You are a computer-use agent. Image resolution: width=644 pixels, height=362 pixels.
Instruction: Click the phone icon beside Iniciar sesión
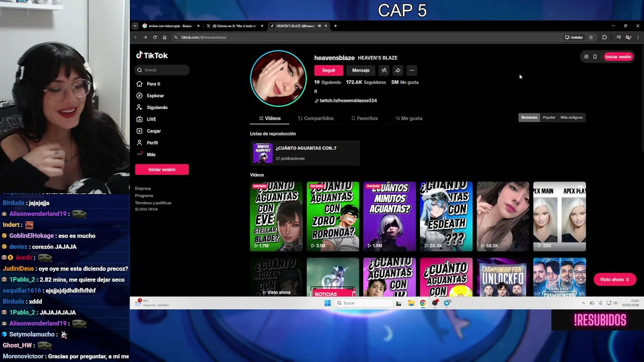[x=595, y=57]
